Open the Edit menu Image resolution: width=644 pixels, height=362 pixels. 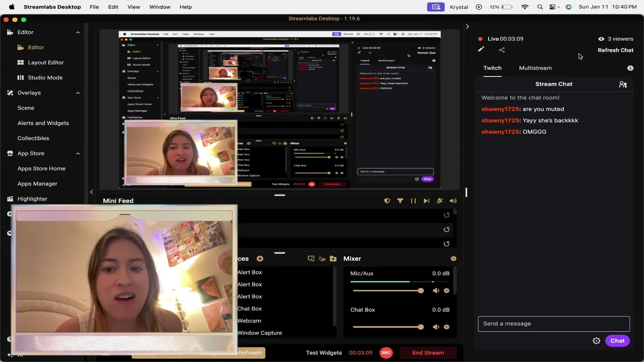(113, 7)
